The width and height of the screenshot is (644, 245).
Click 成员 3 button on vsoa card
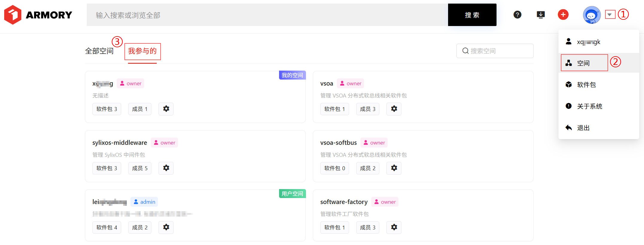tap(368, 109)
